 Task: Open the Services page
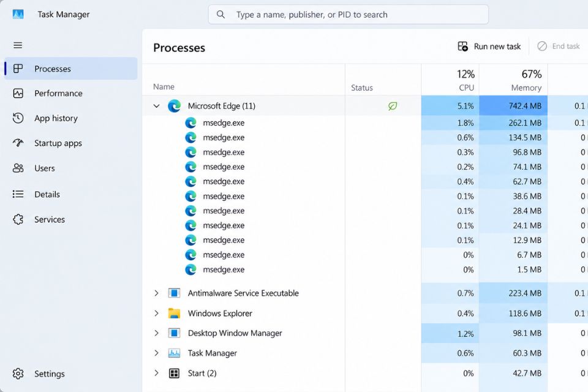[71, 219]
